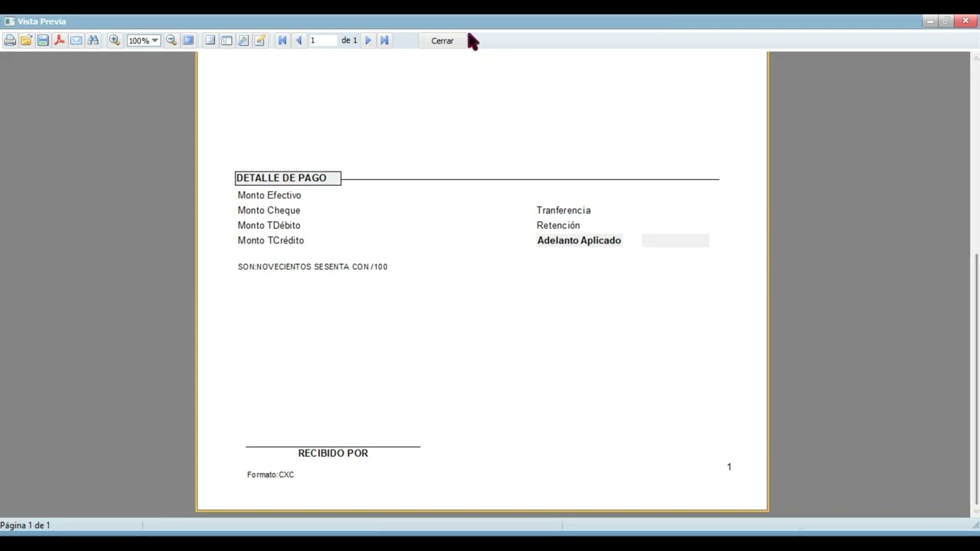Save the report with floppy disk icon
Screen dimensions: 980x551
point(43,41)
